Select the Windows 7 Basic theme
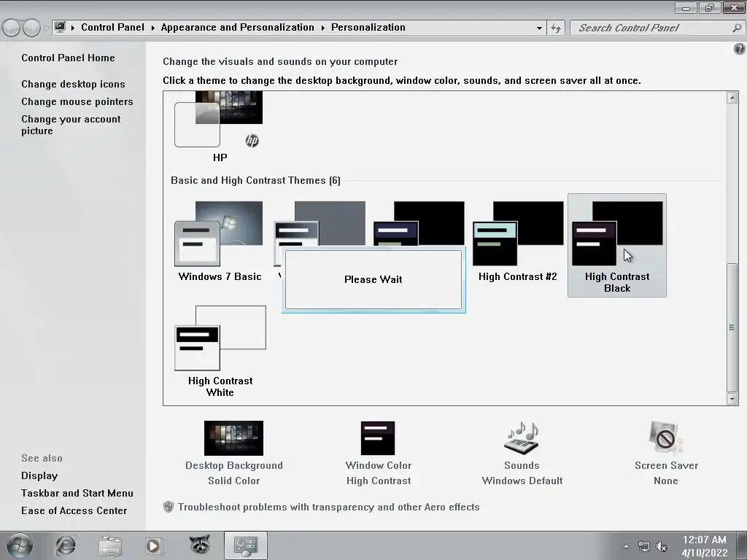 point(220,242)
